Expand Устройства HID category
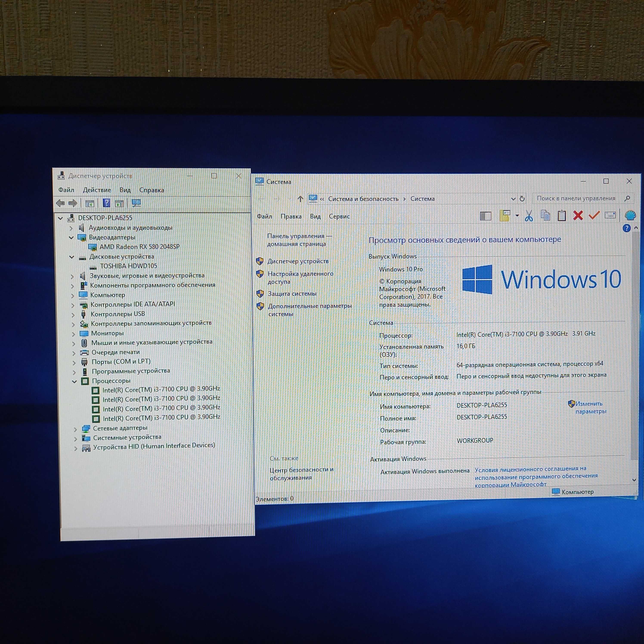Viewport: 644px width, 644px height. pyautogui.click(x=76, y=448)
